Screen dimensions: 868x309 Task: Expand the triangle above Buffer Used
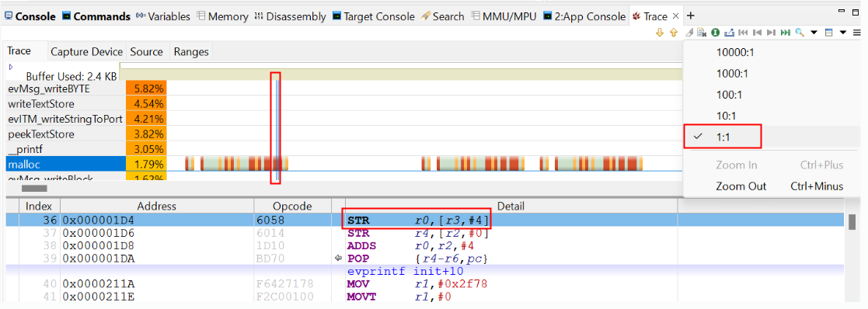point(11,66)
